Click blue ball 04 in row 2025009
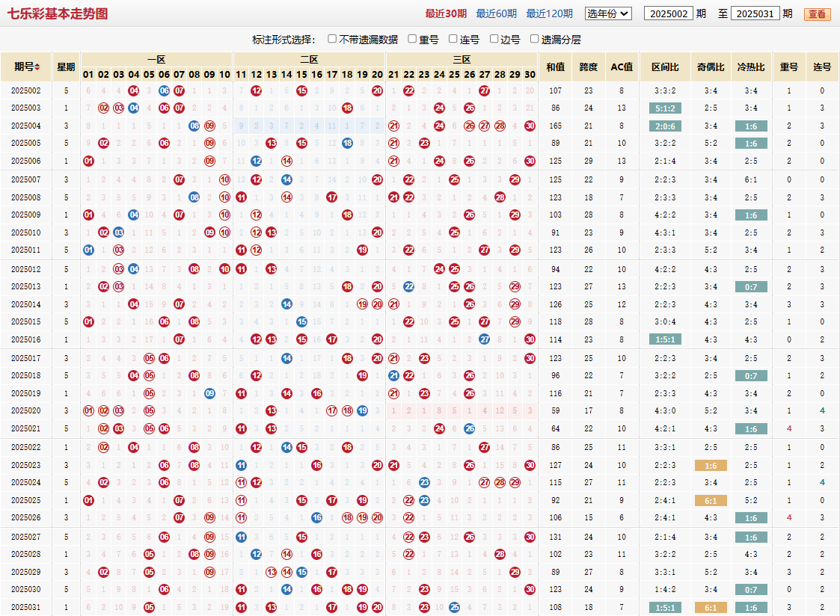 click(134, 215)
